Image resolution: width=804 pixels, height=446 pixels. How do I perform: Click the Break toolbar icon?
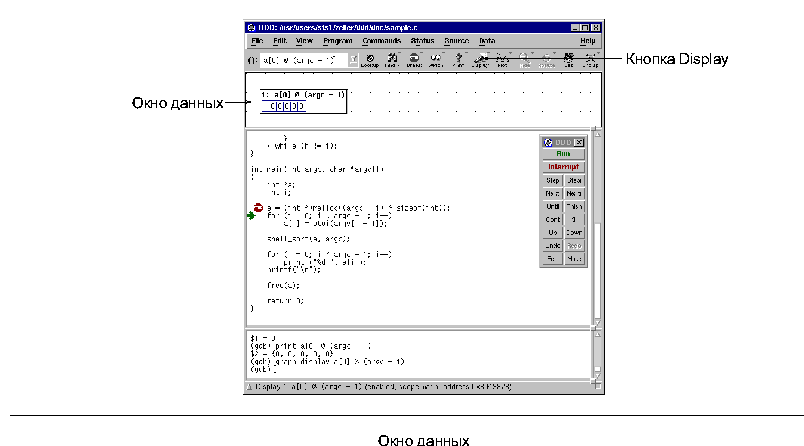413,60
